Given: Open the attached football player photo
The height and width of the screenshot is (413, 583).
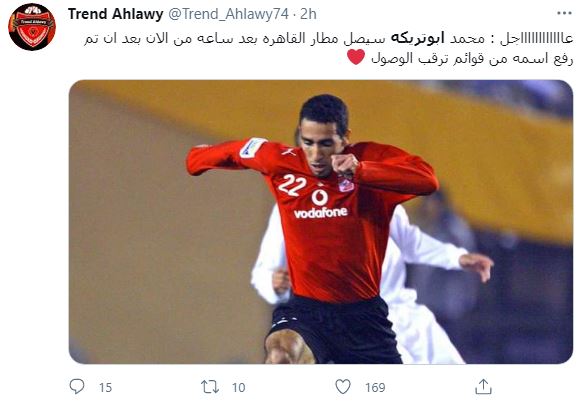Looking at the screenshot, I should [x=321, y=222].
